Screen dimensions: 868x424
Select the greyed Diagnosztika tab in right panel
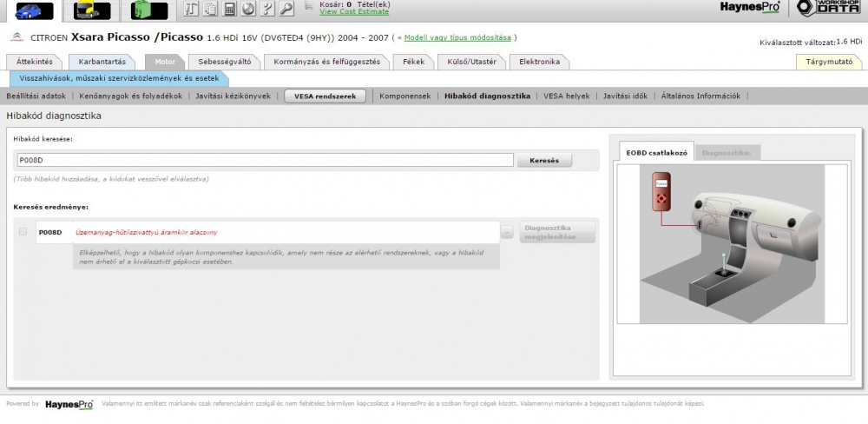point(727,152)
